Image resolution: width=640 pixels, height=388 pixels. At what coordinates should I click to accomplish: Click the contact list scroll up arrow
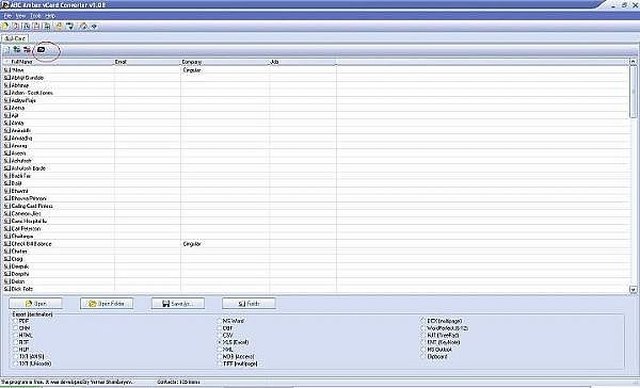coord(633,62)
